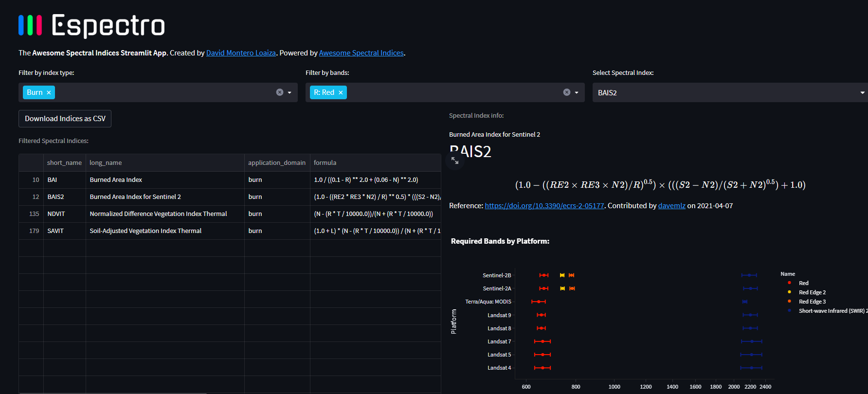Click Normalized Difference Vegetation Index Thermal cell

point(165,214)
